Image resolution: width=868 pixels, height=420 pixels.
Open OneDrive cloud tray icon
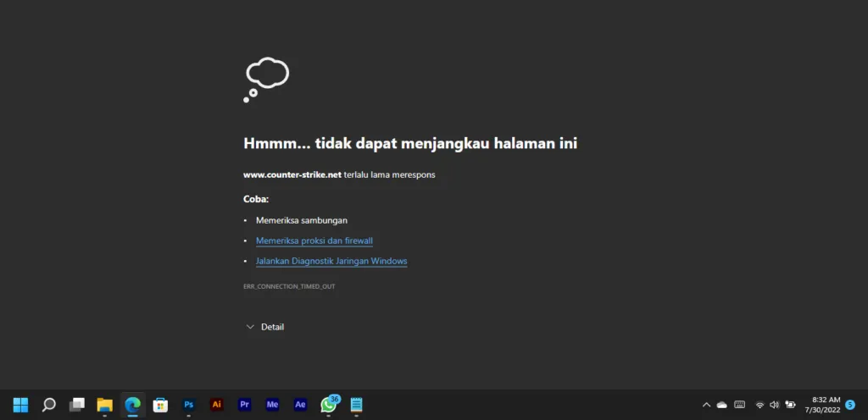point(722,405)
